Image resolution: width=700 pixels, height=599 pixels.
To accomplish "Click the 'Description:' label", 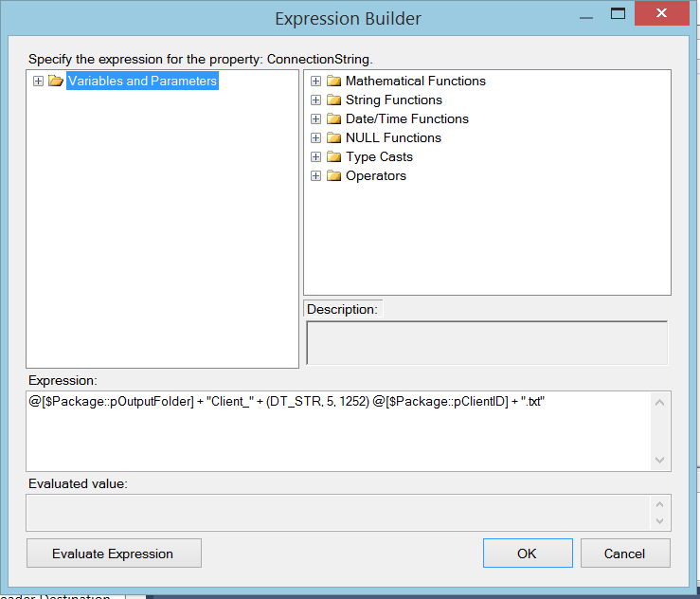I will pyautogui.click(x=342, y=309).
